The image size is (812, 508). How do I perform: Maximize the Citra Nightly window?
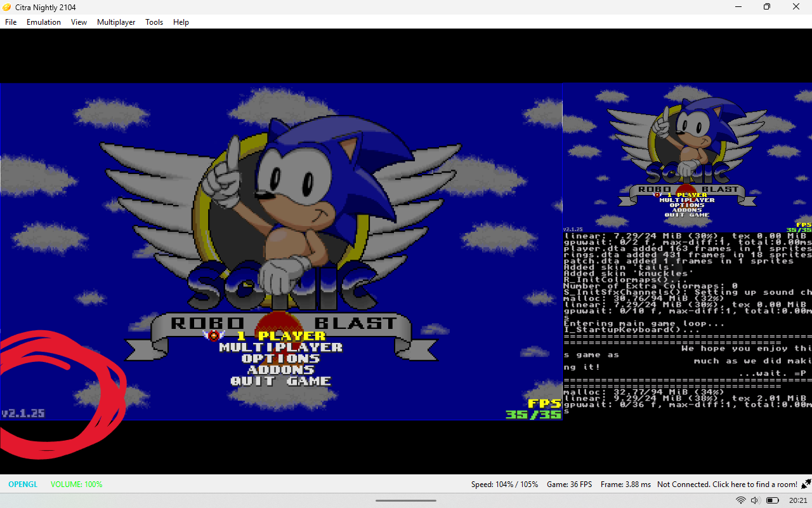(x=767, y=7)
